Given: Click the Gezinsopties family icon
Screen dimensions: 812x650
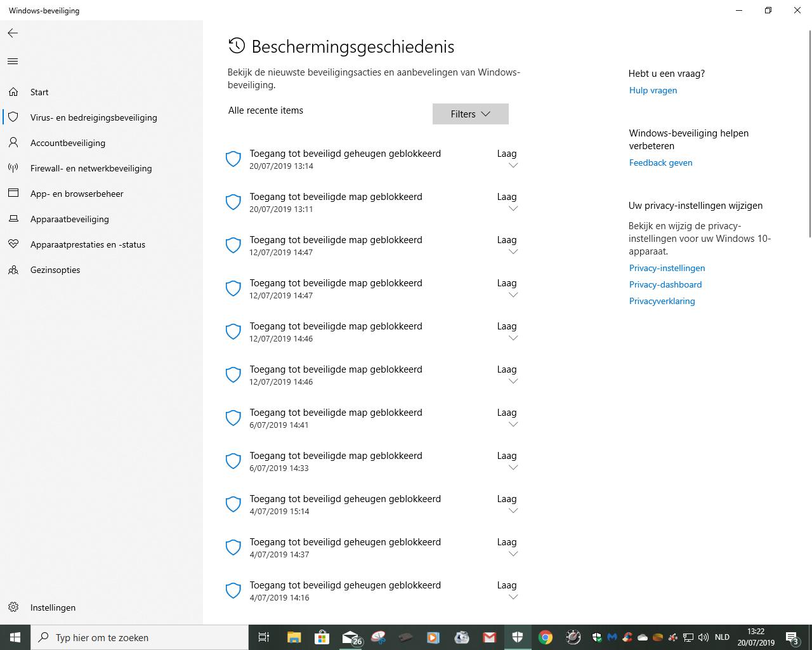Looking at the screenshot, I should tap(13, 270).
